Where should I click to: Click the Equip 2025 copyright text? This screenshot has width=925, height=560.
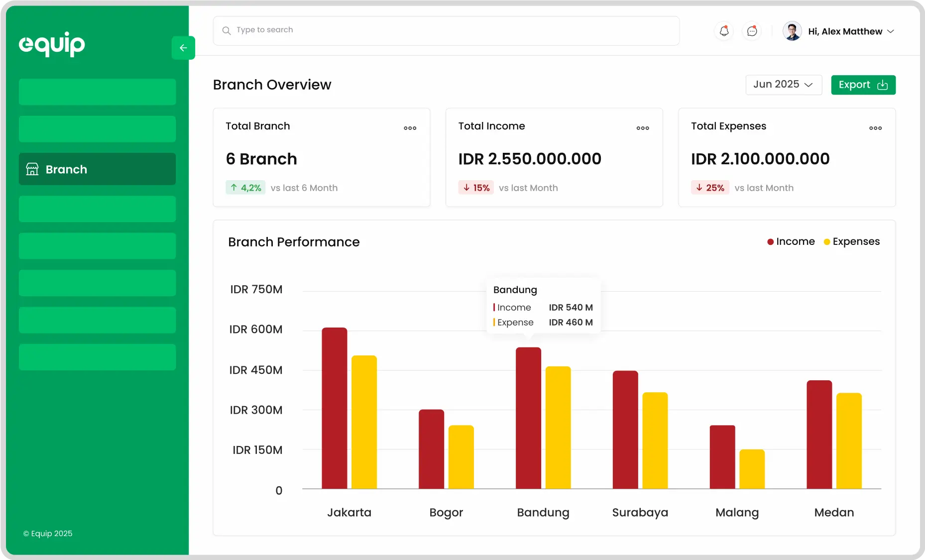pos(47,533)
